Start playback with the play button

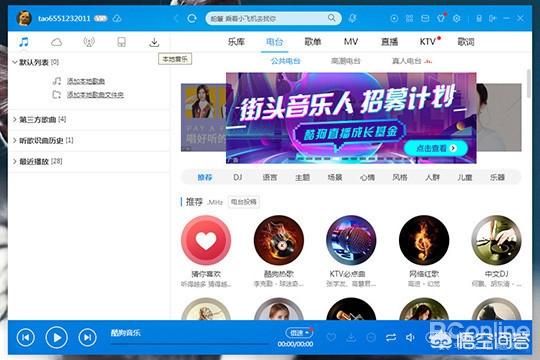pos(56,337)
